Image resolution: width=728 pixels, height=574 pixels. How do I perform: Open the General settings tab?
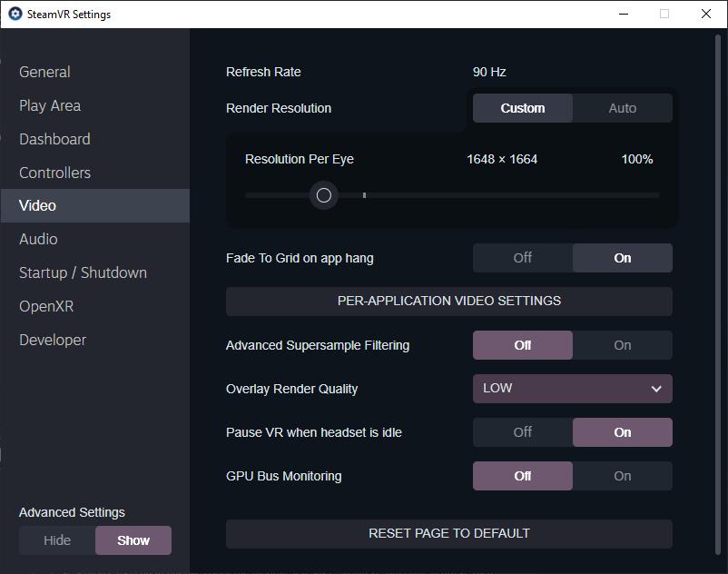click(x=44, y=72)
